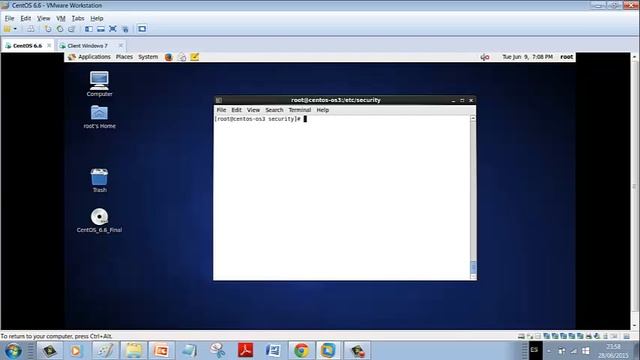Viewport: 640px width, 360px height.
Task: Select the root's Home desktop icon
Action: tap(99, 117)
